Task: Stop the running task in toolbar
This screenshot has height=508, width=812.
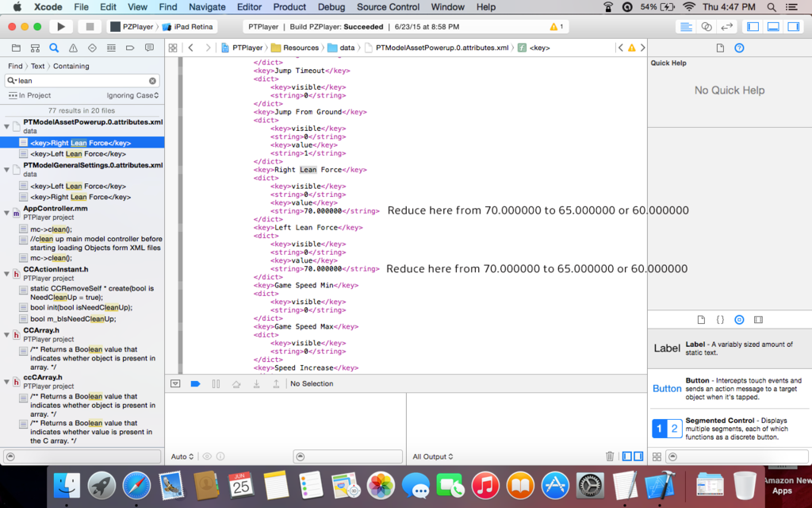Action: click(x=90, y=26)
